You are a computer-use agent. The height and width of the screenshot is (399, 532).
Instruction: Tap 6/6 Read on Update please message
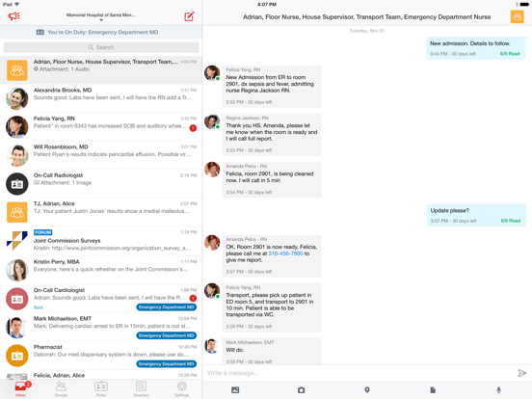(x=510, y=221)
